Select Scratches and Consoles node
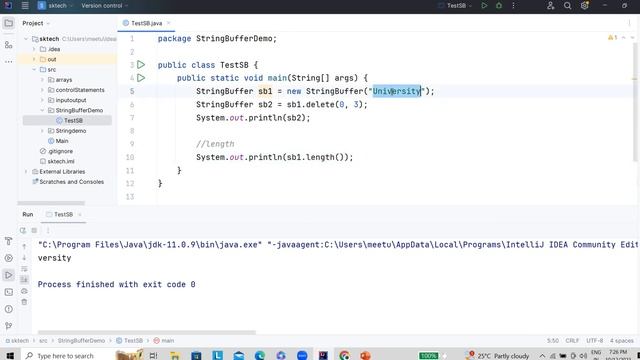The width and height of the screenshot is (640, 360). click(x=68, y=182)
